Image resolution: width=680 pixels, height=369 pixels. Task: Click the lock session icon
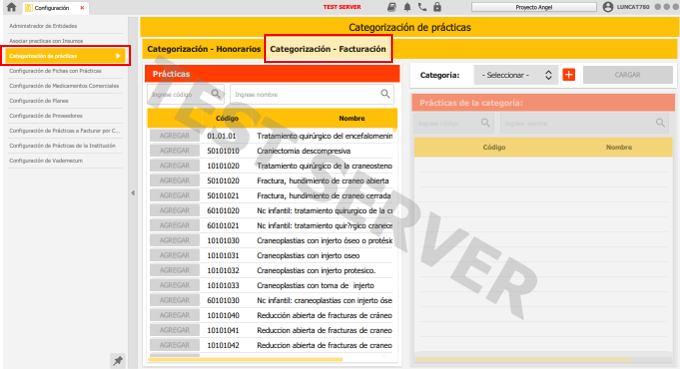(437, 7)
